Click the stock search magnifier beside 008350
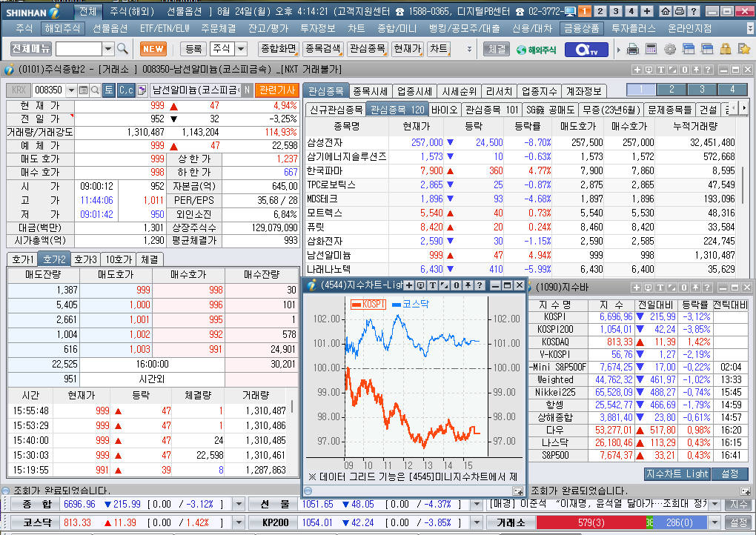Viewport: 756px width, 535px height. click(95, 90)
